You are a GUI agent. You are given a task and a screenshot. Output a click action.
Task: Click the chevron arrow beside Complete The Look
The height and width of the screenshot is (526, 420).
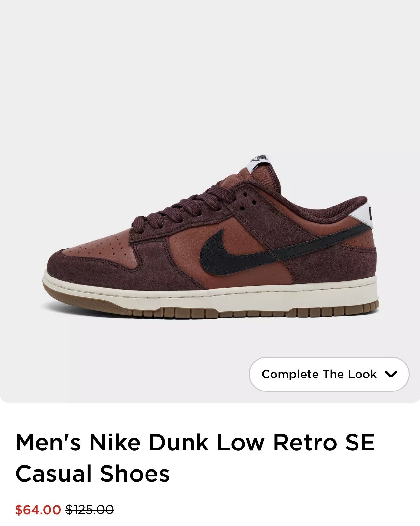(391, 374)
